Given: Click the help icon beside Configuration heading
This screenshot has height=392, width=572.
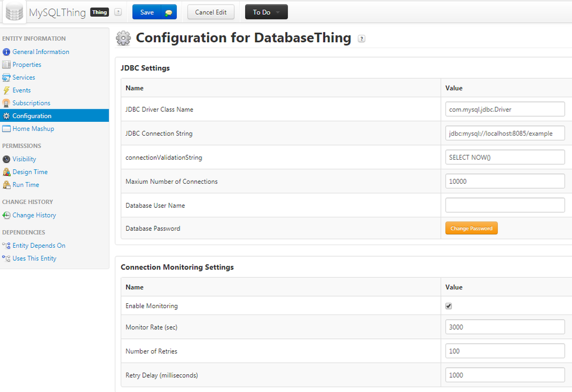Looking at the screenshot, I should [x=361, y=39].
